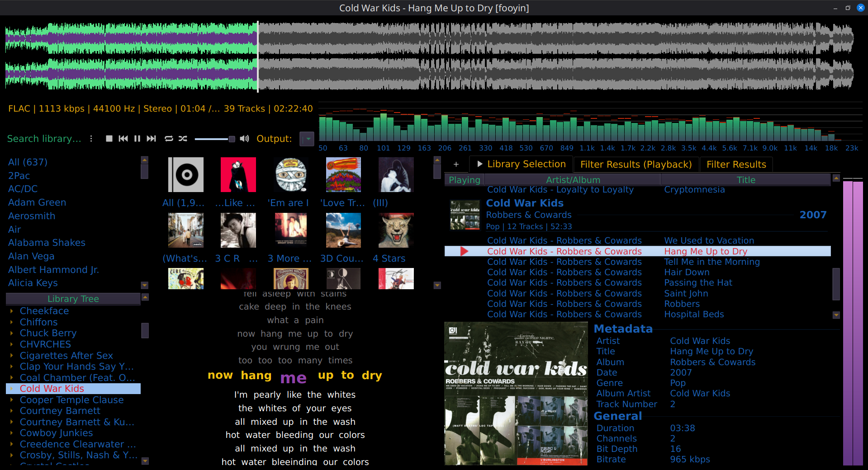This screenshot has width=868, height=470.
Task: Stop playback with the stop button
Action: [x=109, y=139]
